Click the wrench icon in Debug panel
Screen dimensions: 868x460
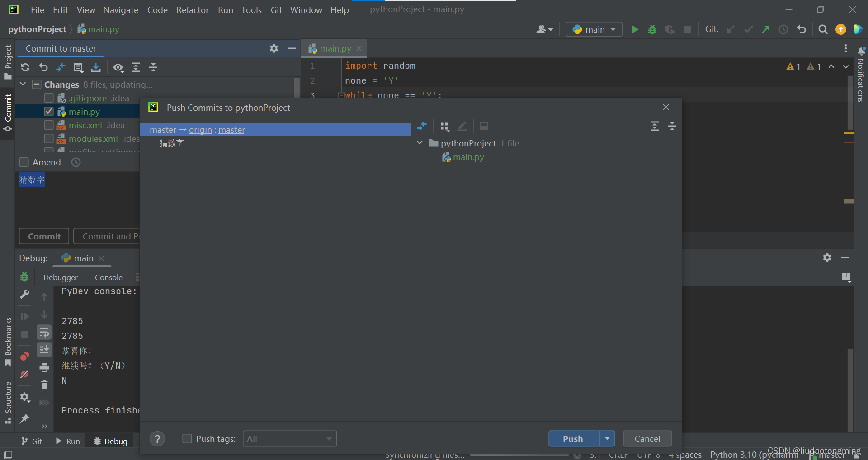coord(24,295)
